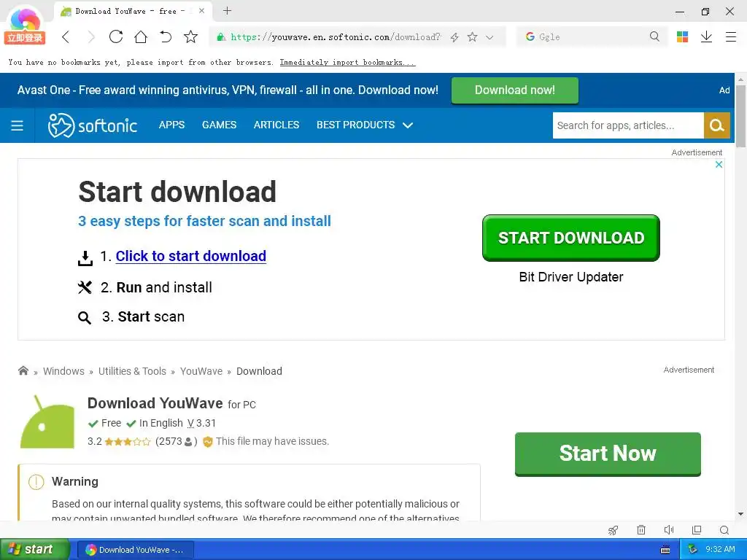747x560 pixels.
Task: Click the Google search input field
Action: click(x=591, y=36)
